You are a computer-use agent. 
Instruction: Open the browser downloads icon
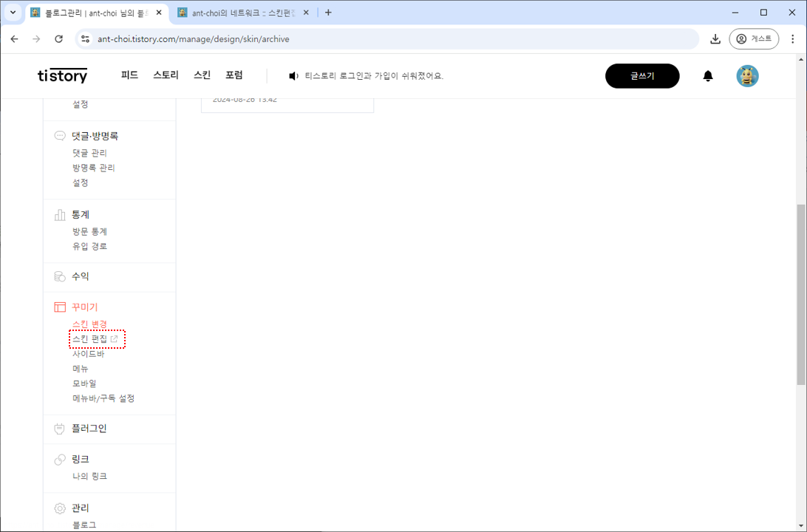[x=715, y=39]
